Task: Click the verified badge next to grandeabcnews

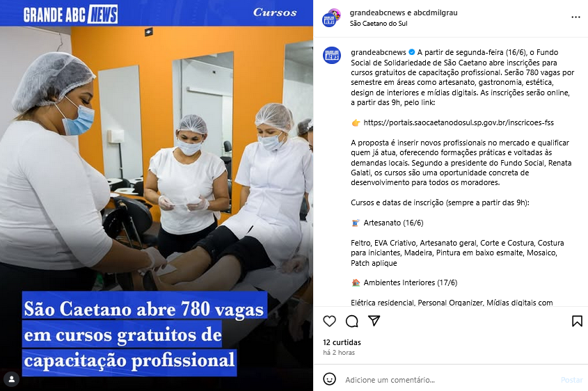Action: [411, 52]
